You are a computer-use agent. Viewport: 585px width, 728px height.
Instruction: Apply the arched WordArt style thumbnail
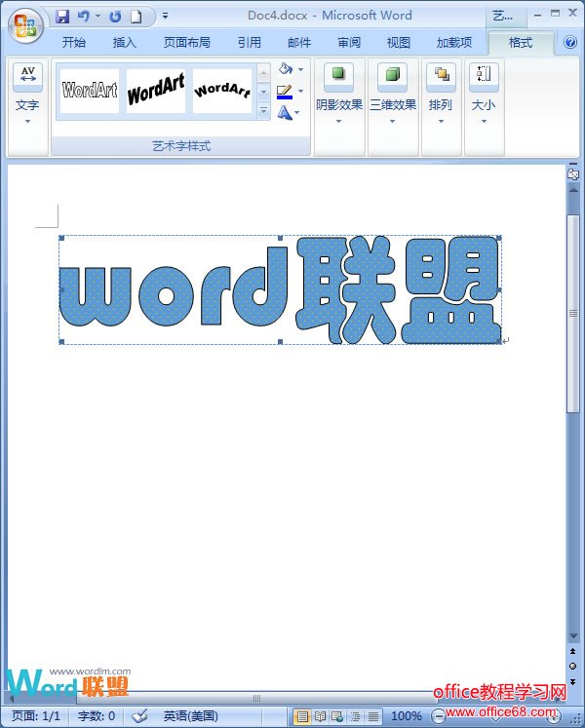click(x=222, y=91)
